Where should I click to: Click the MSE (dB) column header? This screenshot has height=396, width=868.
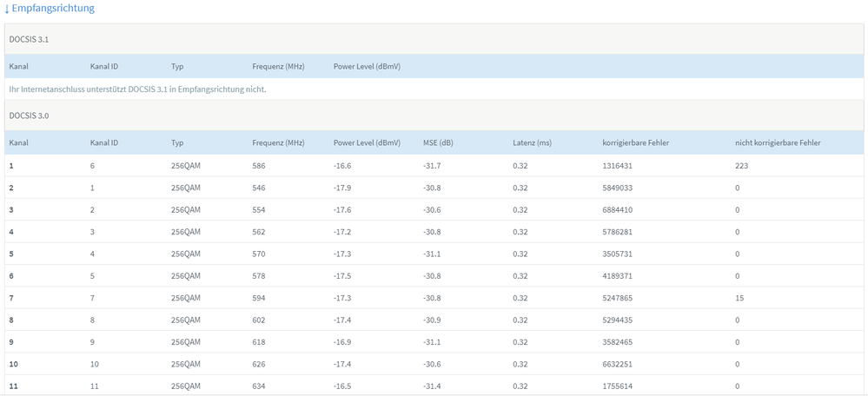tap(438, 142)
